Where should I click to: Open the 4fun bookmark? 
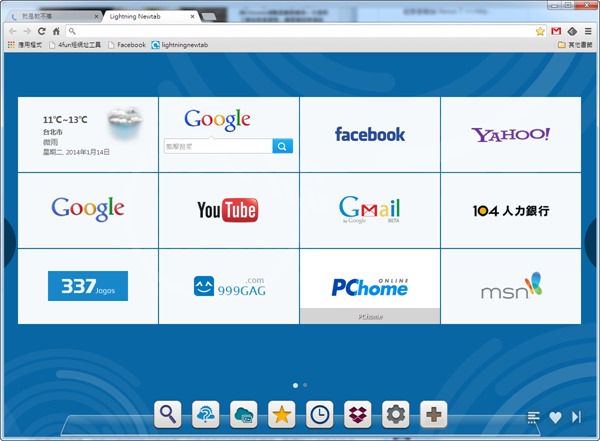(x=75, y=45)
